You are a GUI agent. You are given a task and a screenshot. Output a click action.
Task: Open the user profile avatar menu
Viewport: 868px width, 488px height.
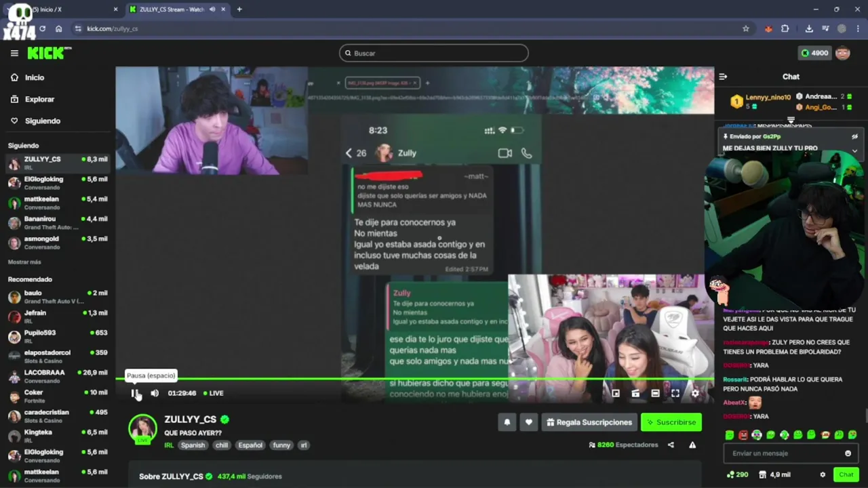(x=843, y=53)
